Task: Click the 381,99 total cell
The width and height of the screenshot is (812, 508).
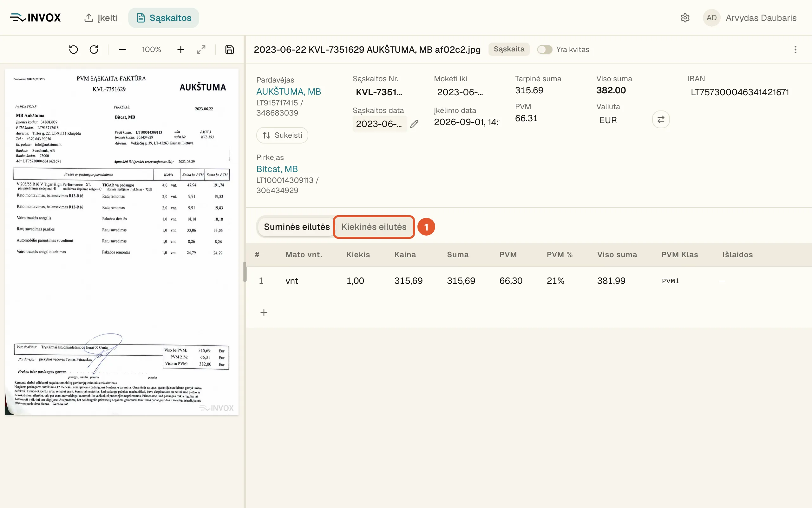Action: (x=611, y=281)
